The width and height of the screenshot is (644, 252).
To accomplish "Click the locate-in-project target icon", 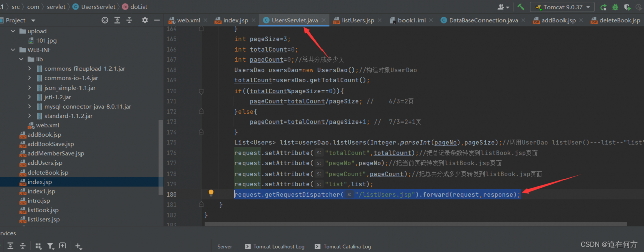I will click(x=105, y=20).
